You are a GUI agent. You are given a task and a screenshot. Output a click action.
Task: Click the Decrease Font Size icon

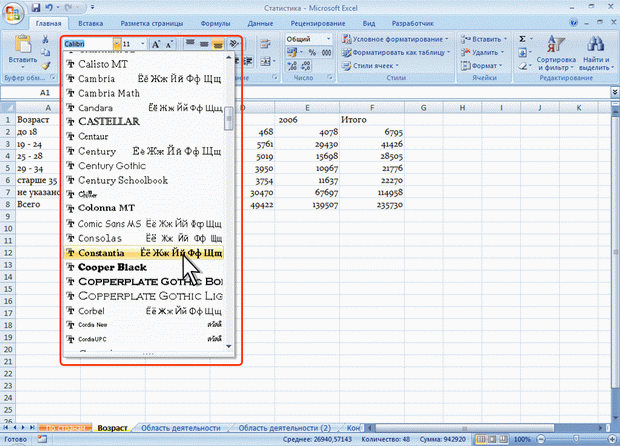[169, 44]
